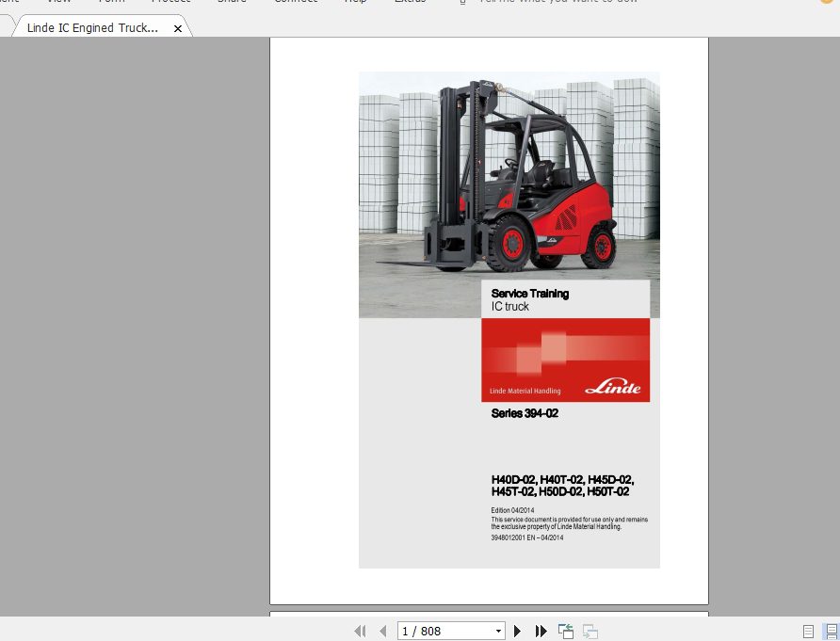The height and width of the screenshot is (641, 840).
Task: Open the page number dropdown arrow
Action: pyautogui.click(x=499, y=632)
